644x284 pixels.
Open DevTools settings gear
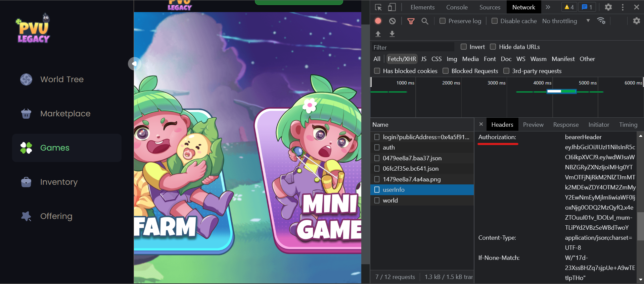coord(608,7)
